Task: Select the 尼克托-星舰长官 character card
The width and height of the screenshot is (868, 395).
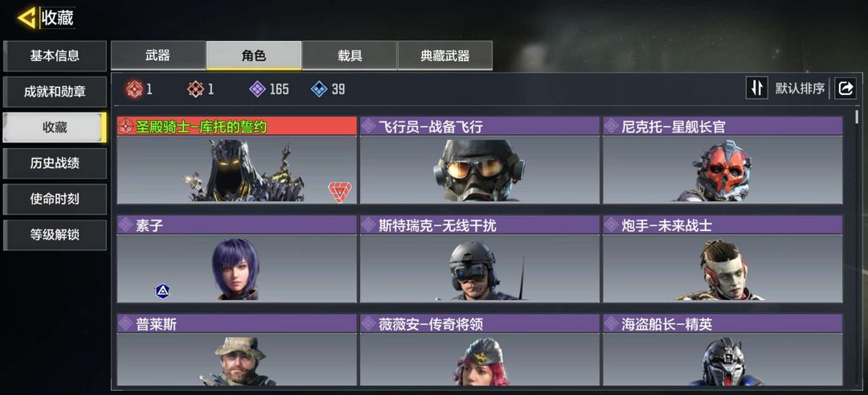Action: click(723, 160)
